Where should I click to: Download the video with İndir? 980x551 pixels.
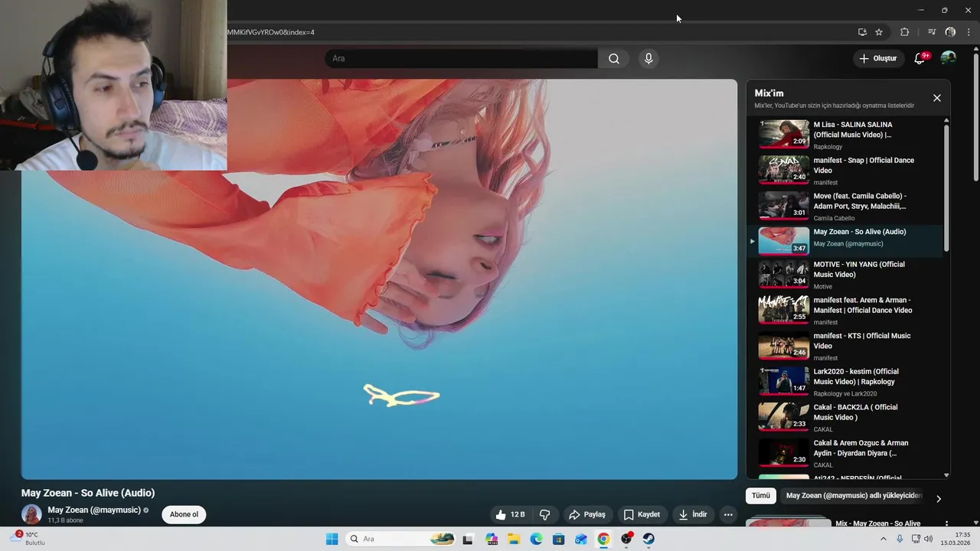(693, 515)
